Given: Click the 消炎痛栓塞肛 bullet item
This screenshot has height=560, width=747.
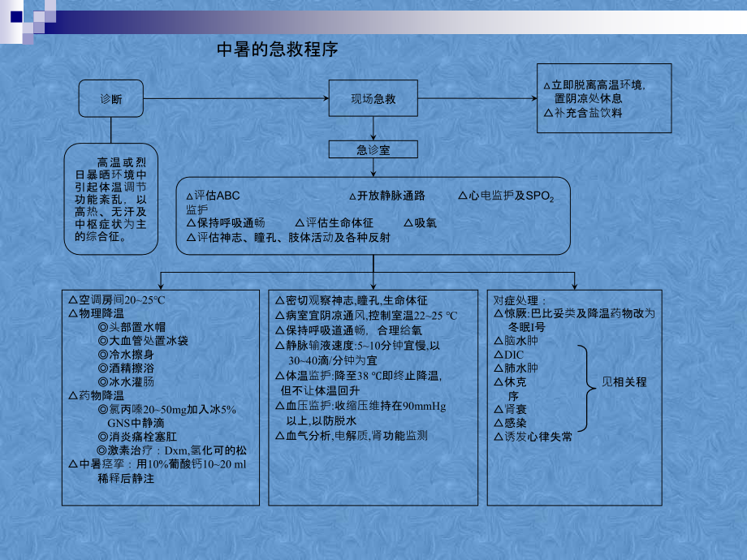Looking at the screenshot, I should pyautogui.click(x=137, y=437).
